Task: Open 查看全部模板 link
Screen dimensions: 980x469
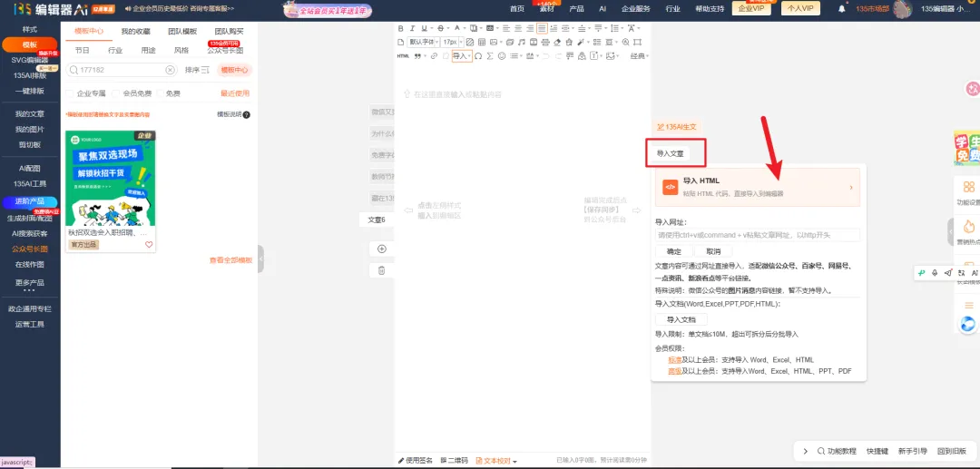Action: [230, 260]
